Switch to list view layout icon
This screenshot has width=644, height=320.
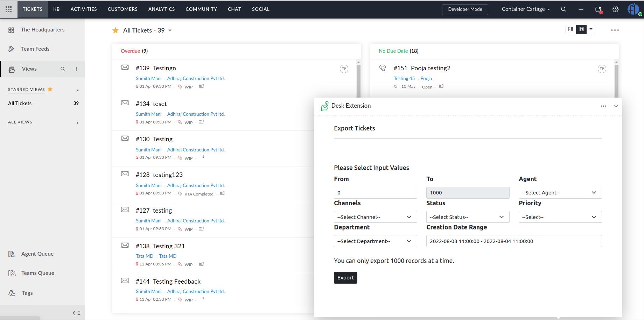coord(571,29)
